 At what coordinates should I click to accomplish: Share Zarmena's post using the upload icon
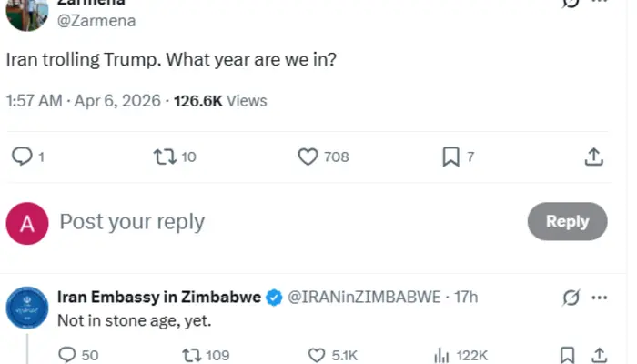(x=593, y=157)
